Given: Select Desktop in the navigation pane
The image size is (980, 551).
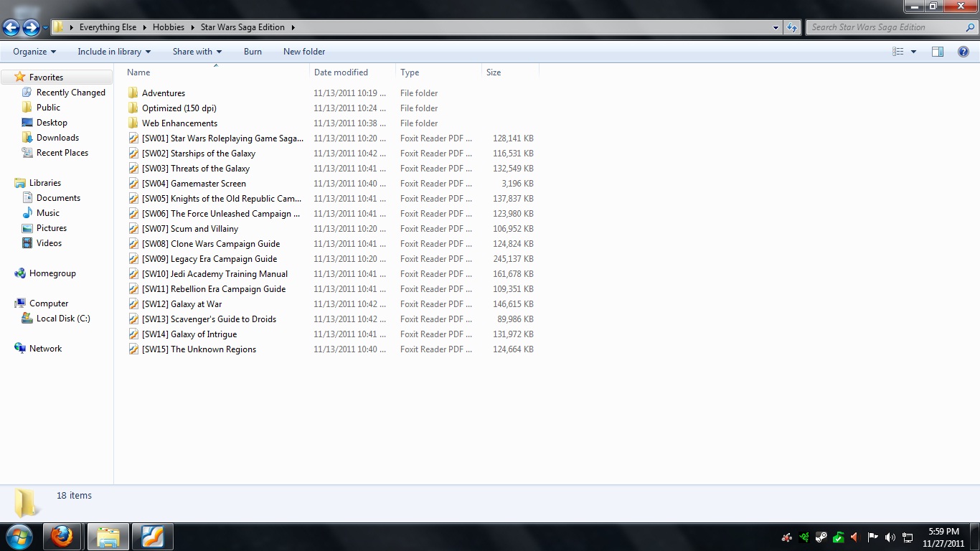Looking at the screenshot, I should tap(52, 123).
